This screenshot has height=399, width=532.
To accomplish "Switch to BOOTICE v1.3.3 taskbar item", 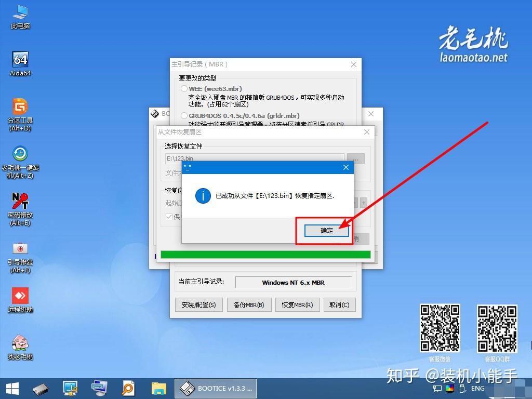I will pos(216,389).
